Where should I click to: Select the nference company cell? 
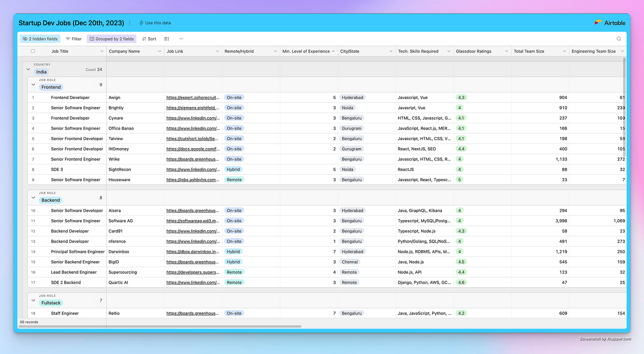tap(135, 241)
